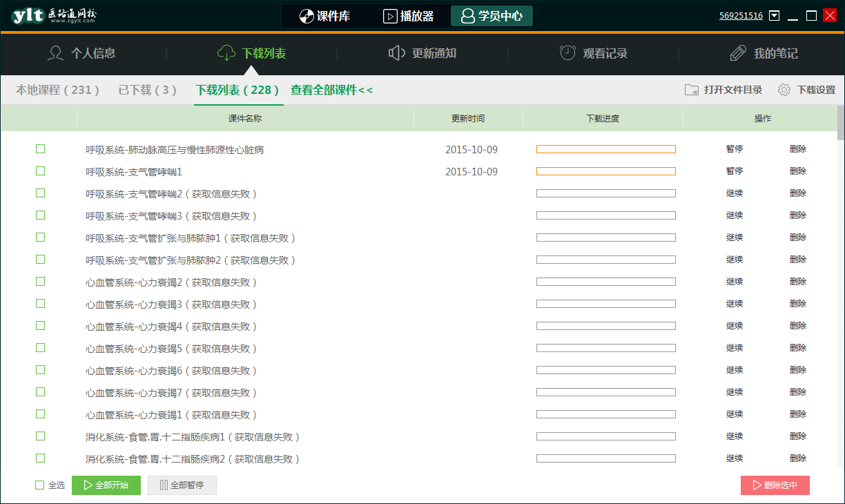845x504 pixels.
Task: Select checkbox for 心血管系统-心力衰竭5
Action: [40, 348]
